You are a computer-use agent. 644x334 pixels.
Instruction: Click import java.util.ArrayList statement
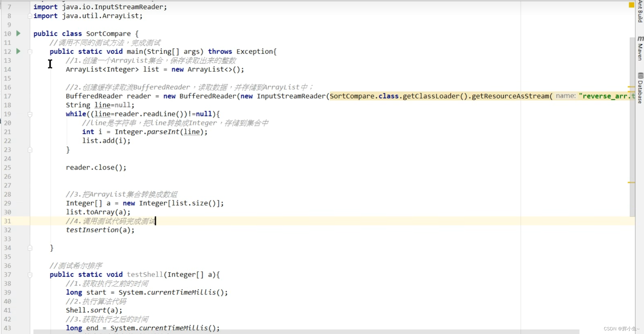88,16
